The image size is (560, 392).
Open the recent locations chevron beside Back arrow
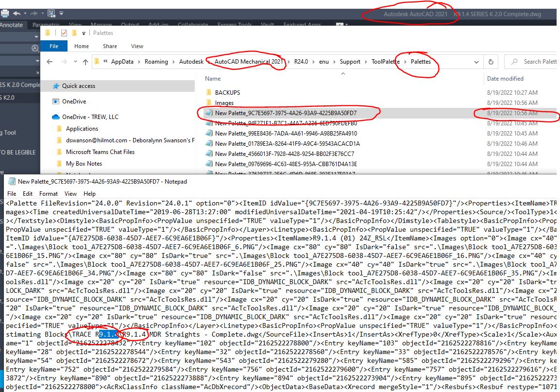[x=75, y=61]
